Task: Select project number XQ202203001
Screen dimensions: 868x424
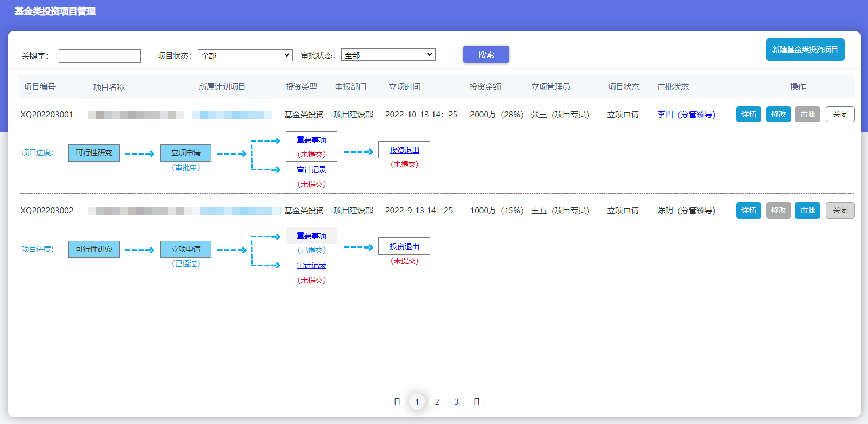Action: pos(47,114)
